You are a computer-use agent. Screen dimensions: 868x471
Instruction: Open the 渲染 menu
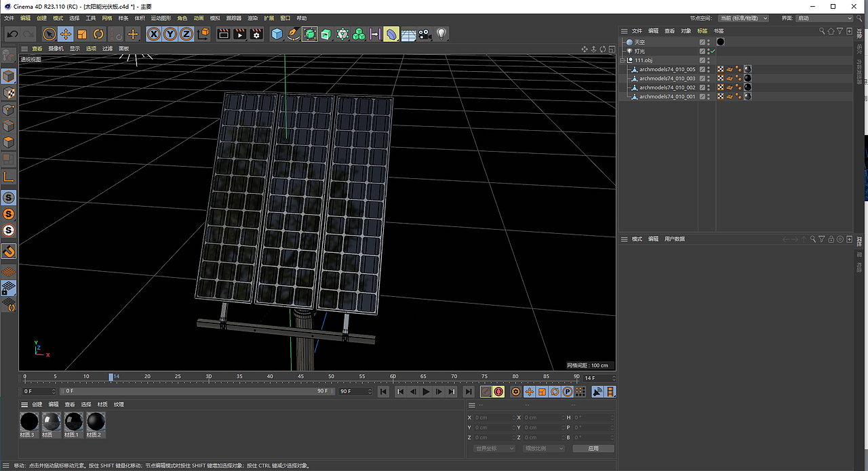click(252, 18)
